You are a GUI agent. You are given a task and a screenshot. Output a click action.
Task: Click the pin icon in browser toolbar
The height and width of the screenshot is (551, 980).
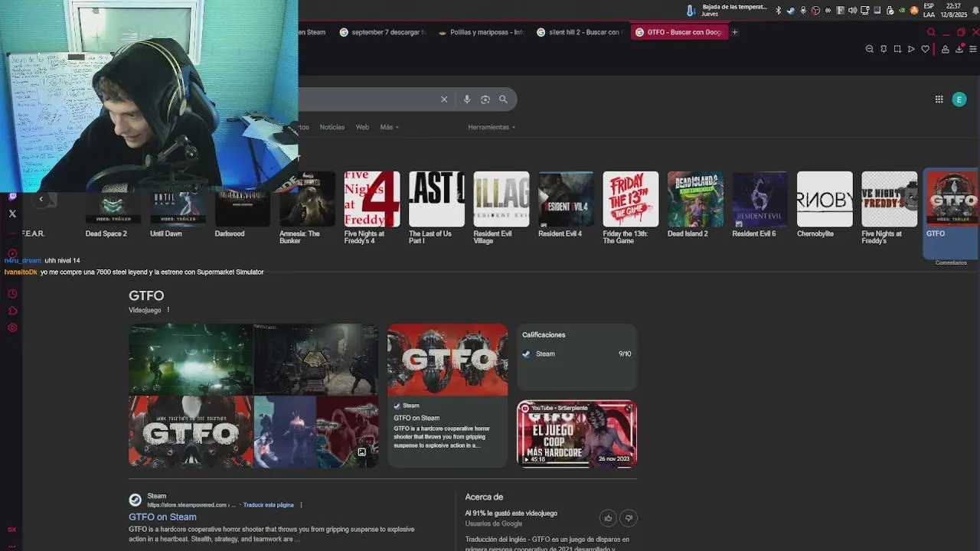tap(884, 49)
